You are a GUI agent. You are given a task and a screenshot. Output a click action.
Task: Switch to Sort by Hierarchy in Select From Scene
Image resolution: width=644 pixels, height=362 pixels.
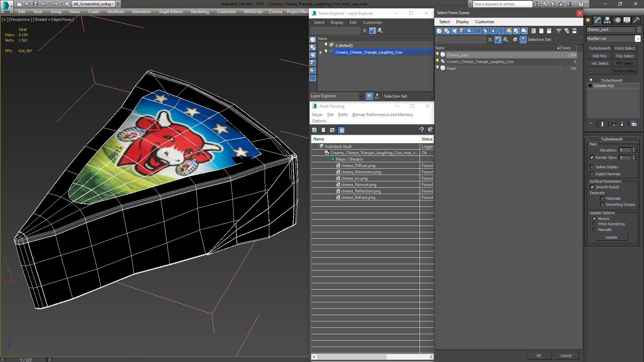click(523, 40)
